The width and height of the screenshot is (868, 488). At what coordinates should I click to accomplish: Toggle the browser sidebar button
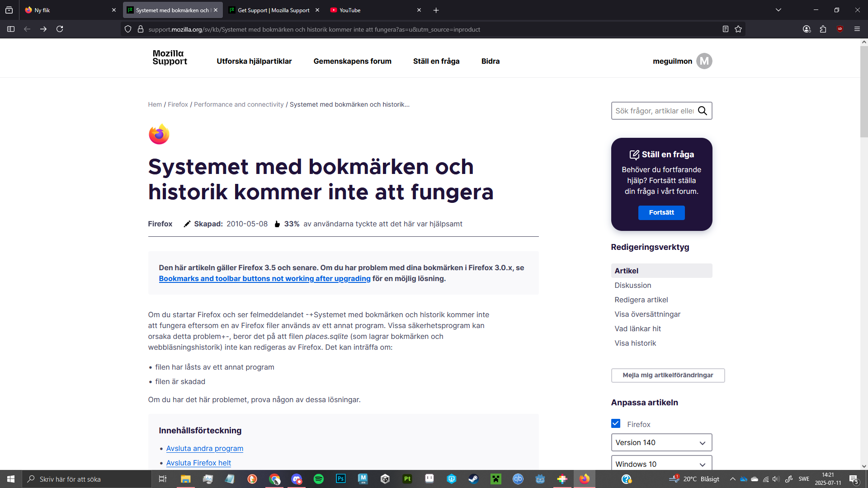11,29
